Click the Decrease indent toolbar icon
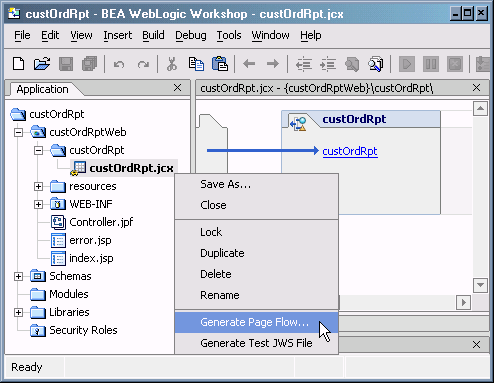 tap(304, 64)
